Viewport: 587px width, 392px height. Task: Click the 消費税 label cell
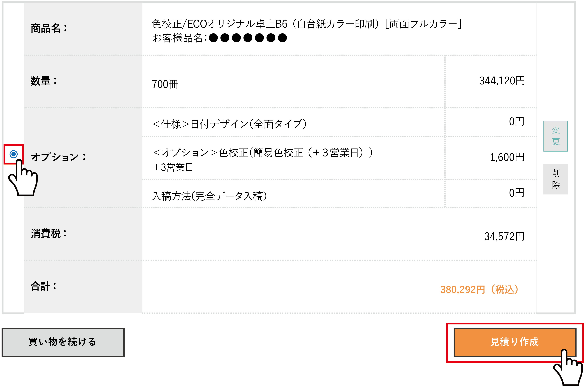[x=83, y=234]
